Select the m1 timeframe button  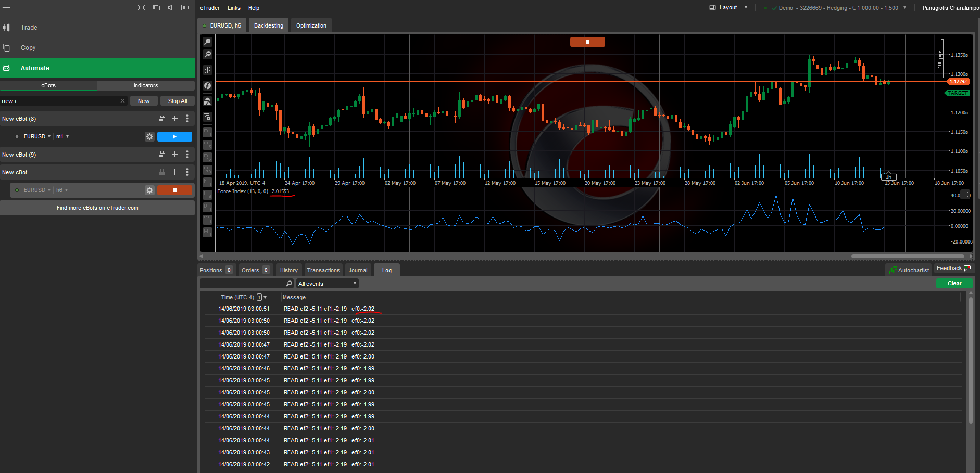(x=207, y=132)
